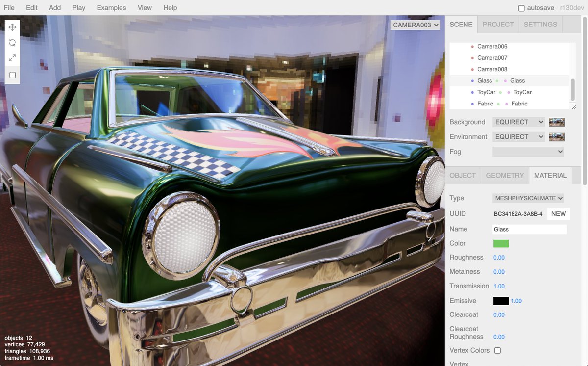Open the Help menu
The height and width of the screenshot is (366, 588).
pyautogui.click(x=170, y=8)
